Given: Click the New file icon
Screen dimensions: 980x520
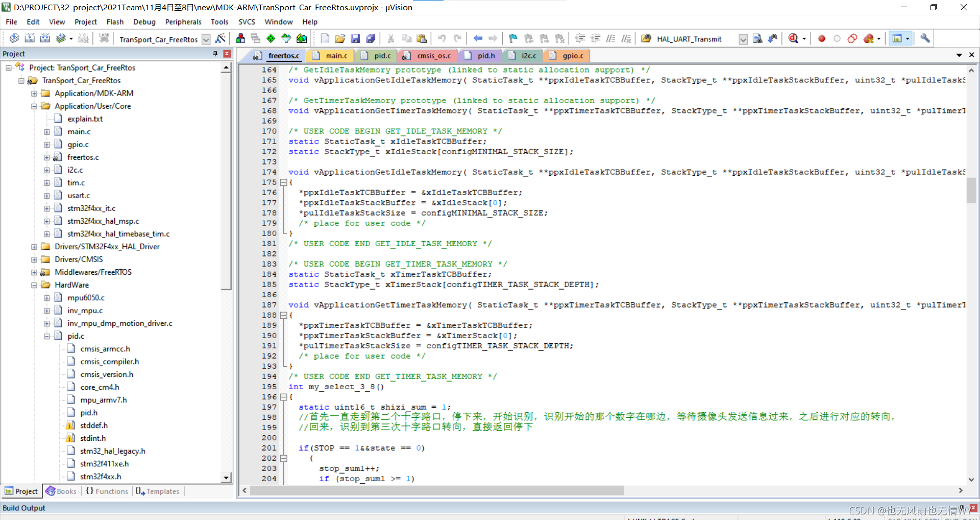Looking at the screenshot, I should tap(325, 38).
